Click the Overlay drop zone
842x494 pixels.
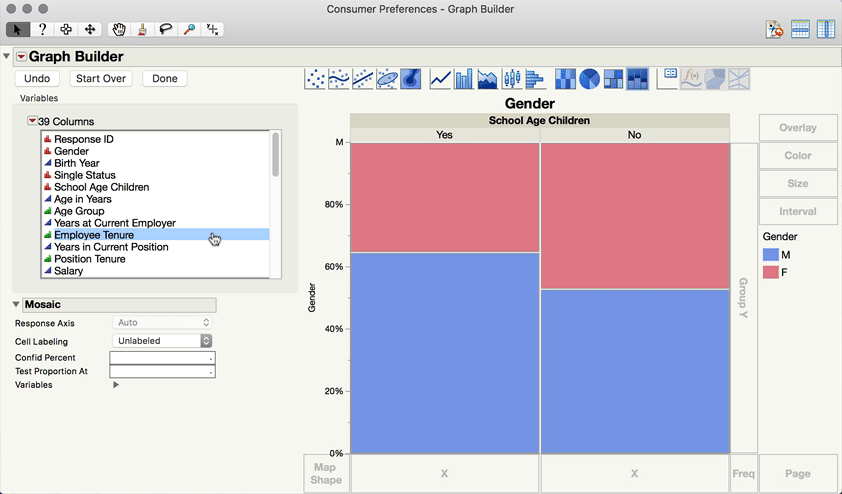(798, 128)
